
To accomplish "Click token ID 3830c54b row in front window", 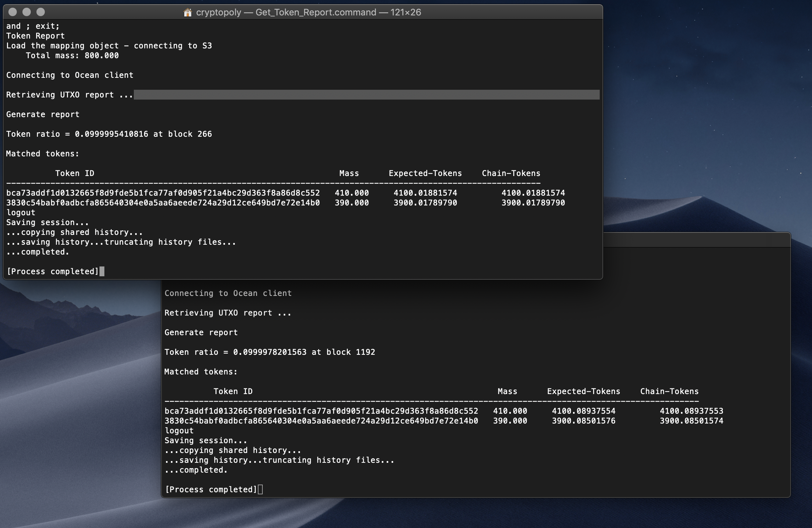I will 163,203.
